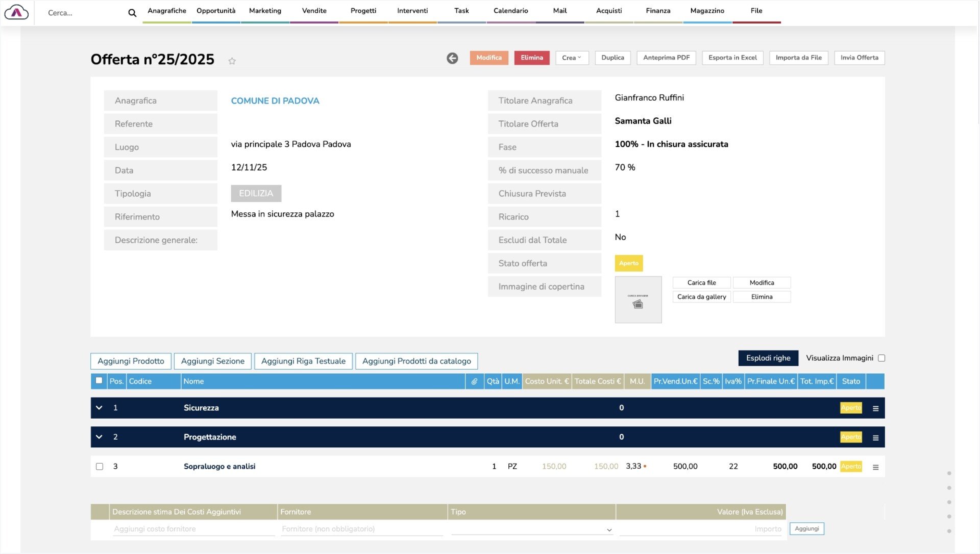Tick the table header select-all checkbox
Screen dimensions: 980x554
click(x=99, y=380)
